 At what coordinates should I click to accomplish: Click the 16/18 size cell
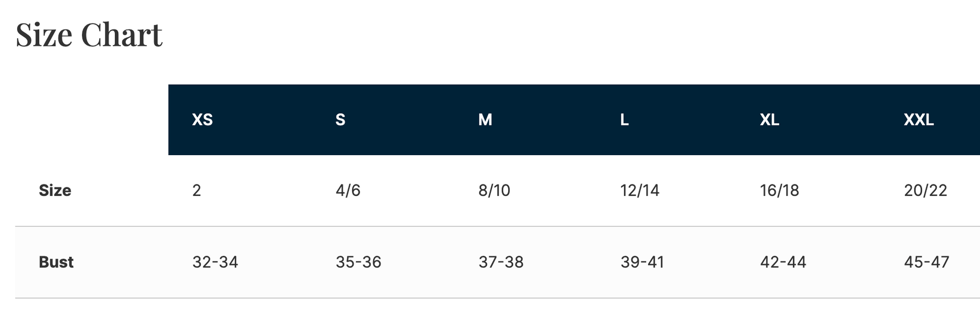point(779,190)
